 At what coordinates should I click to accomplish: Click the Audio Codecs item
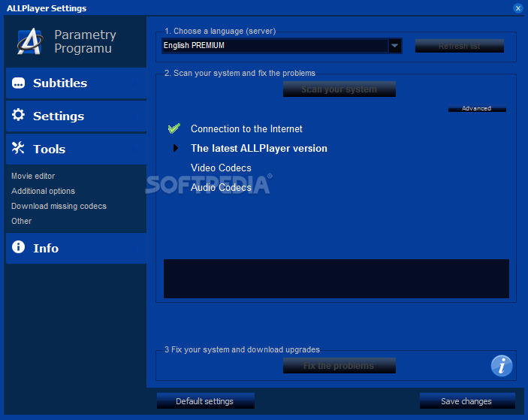click(x=221, y=187)
